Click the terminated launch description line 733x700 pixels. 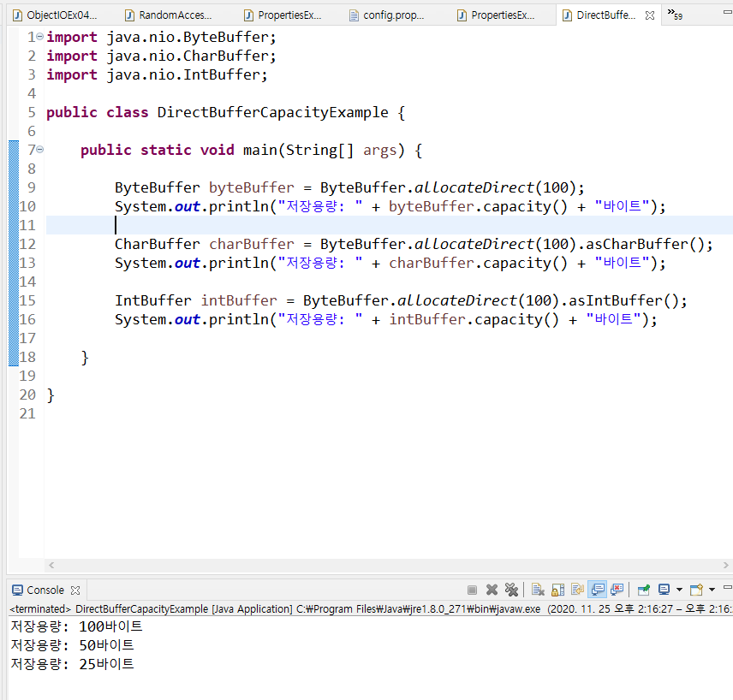[371, 609]
